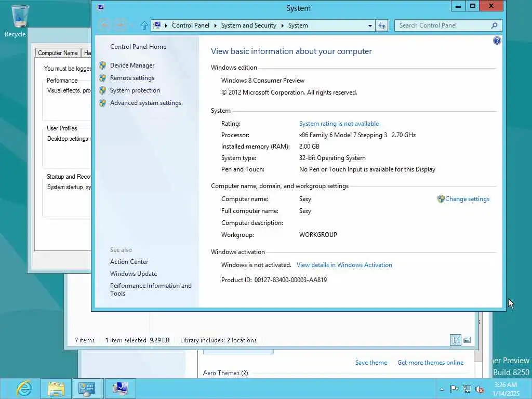Click the Device Manager shield icon

click(x=102, y=65)
